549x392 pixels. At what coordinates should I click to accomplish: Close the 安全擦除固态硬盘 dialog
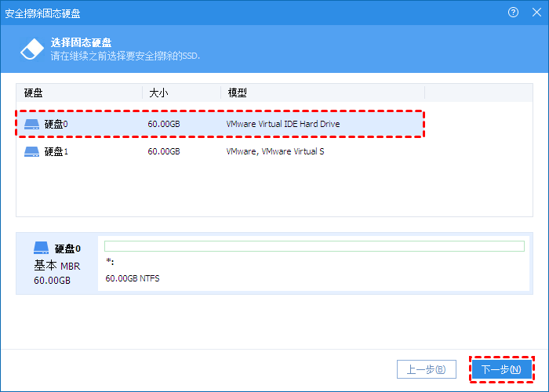tap(535, 13)
